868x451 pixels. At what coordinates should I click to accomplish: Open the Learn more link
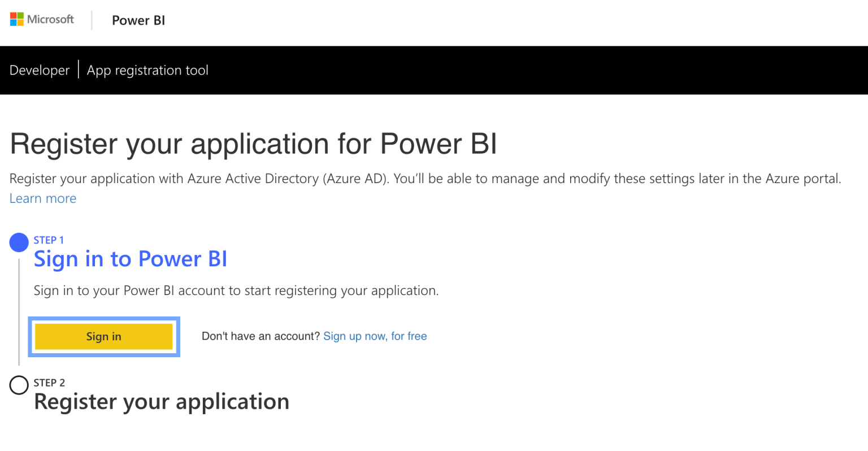[42, 198]
